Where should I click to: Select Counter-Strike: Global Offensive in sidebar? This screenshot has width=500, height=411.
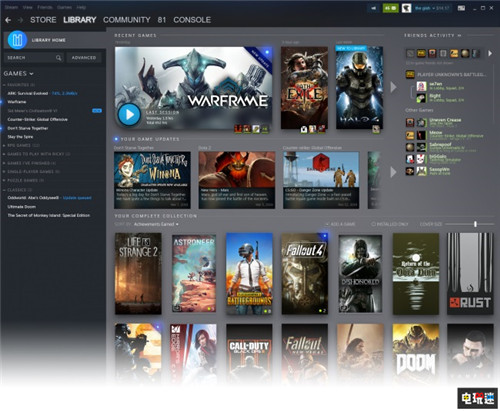38,119
